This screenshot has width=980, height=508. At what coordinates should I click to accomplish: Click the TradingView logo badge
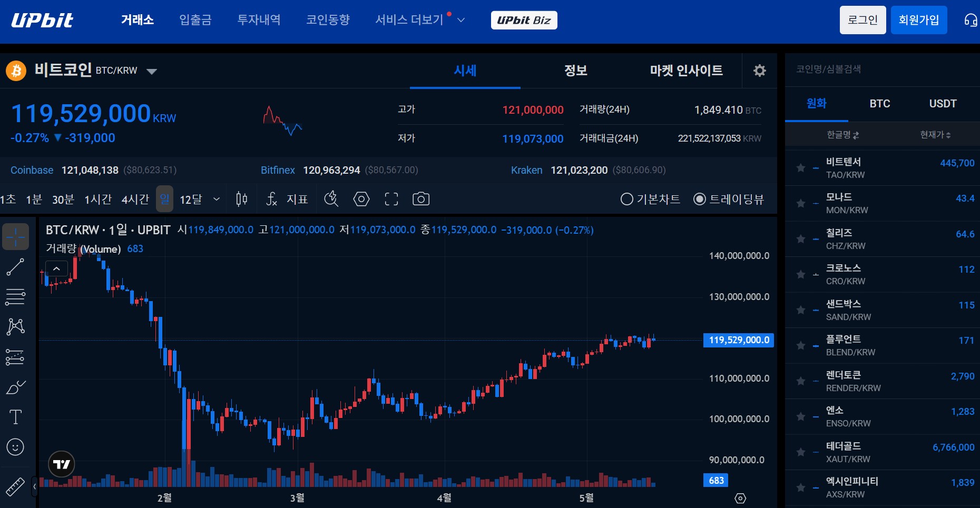pos(62,464)
